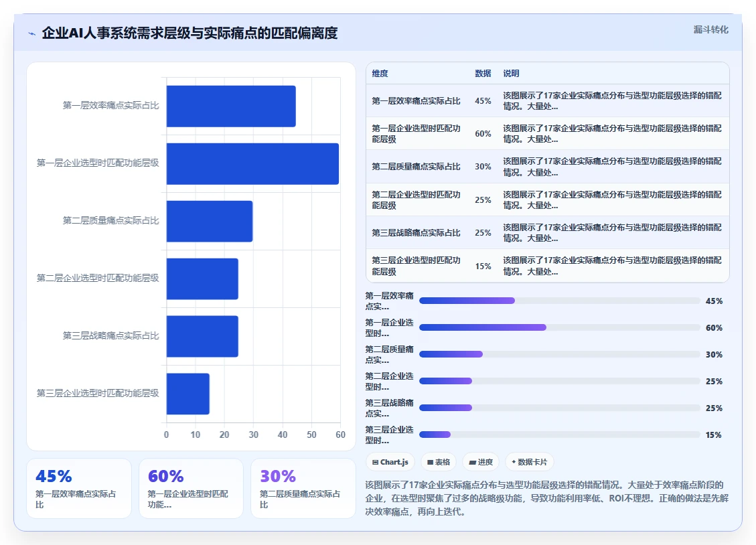Click the 45% value in the table
This screenshot has width=756, height=545.
point(483,101)
